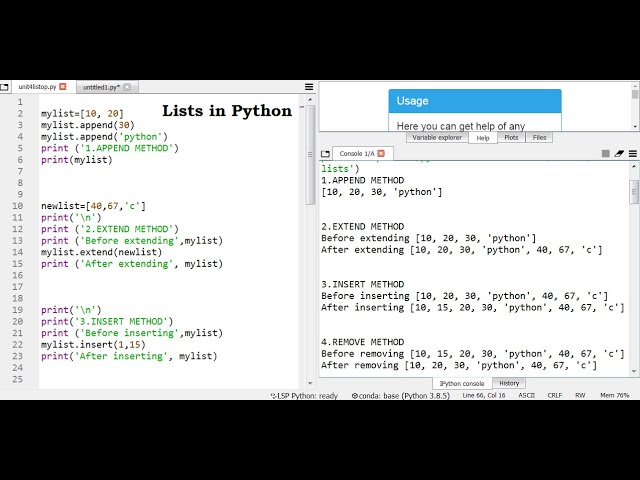Close the untitled1.py editor tab
The image size is (640, 480).
coord(127,87)
